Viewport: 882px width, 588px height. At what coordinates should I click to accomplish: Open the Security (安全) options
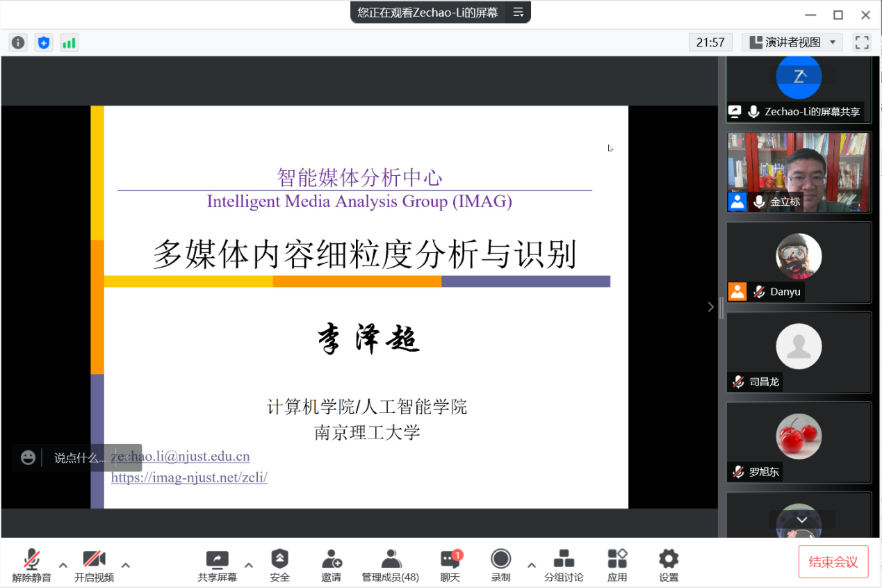[279, 565]
